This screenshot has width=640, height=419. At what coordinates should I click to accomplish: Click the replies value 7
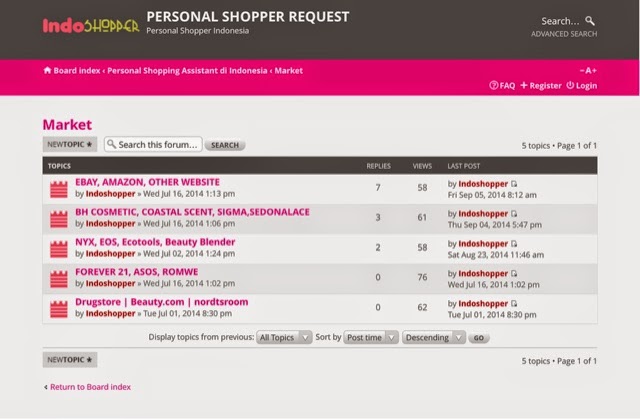click(378, 188)
